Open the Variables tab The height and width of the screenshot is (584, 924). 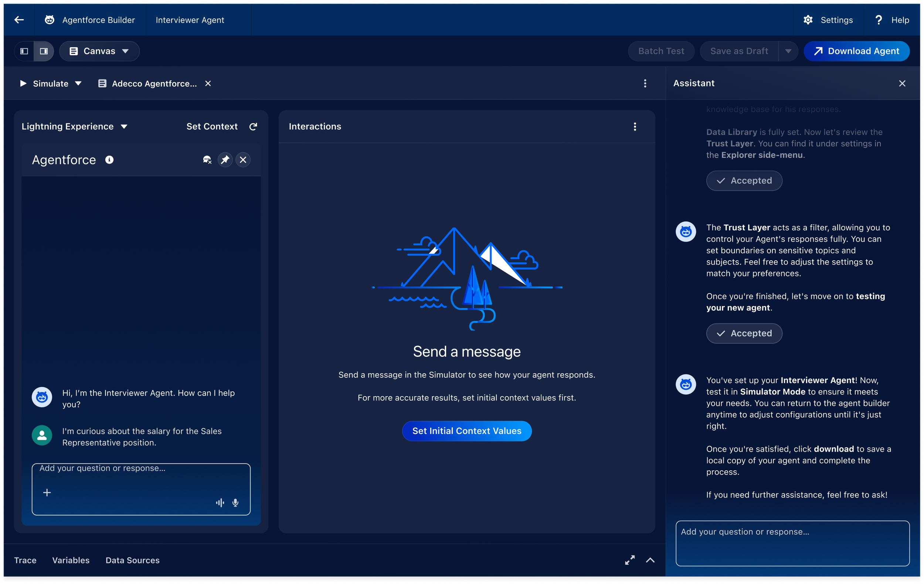(x=71, y=560)
